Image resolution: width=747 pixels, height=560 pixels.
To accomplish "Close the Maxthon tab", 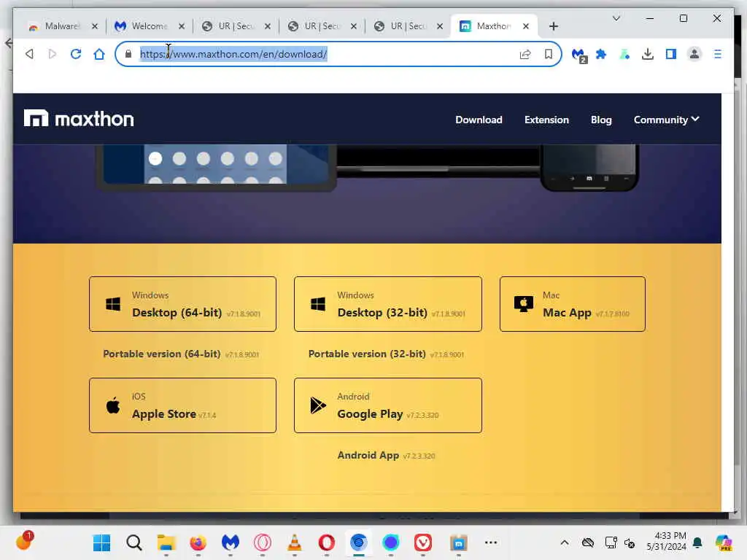I will click(526, 26).
